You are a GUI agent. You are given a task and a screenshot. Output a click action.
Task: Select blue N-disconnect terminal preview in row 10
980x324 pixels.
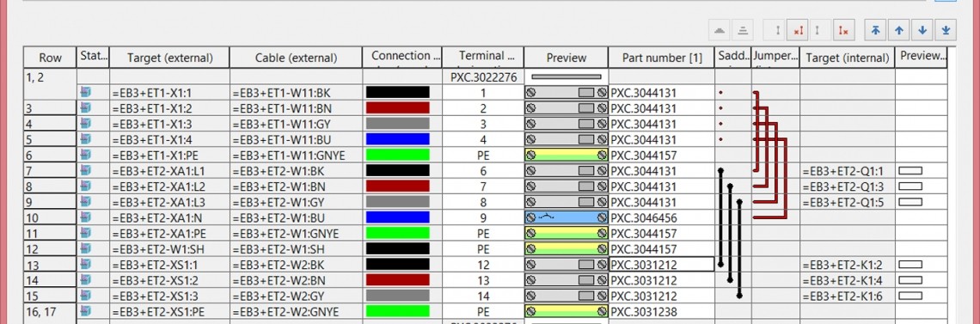click(x=567, y=217)
